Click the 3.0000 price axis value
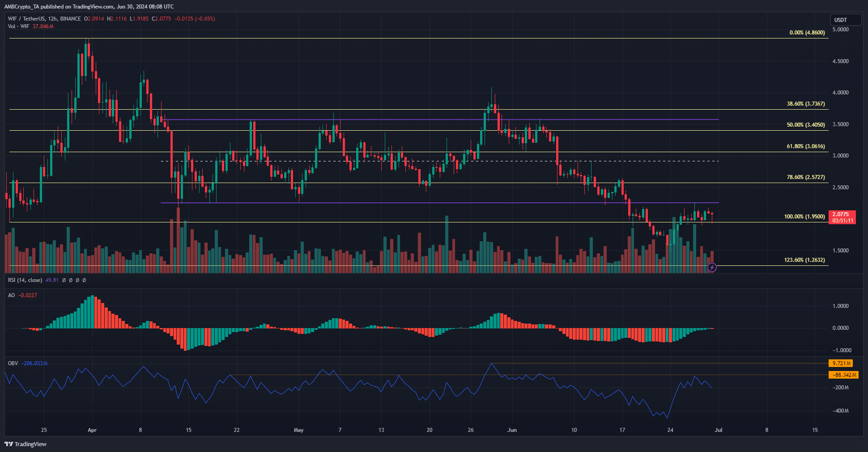Screen dimensions: 868x452 point(840,156)
